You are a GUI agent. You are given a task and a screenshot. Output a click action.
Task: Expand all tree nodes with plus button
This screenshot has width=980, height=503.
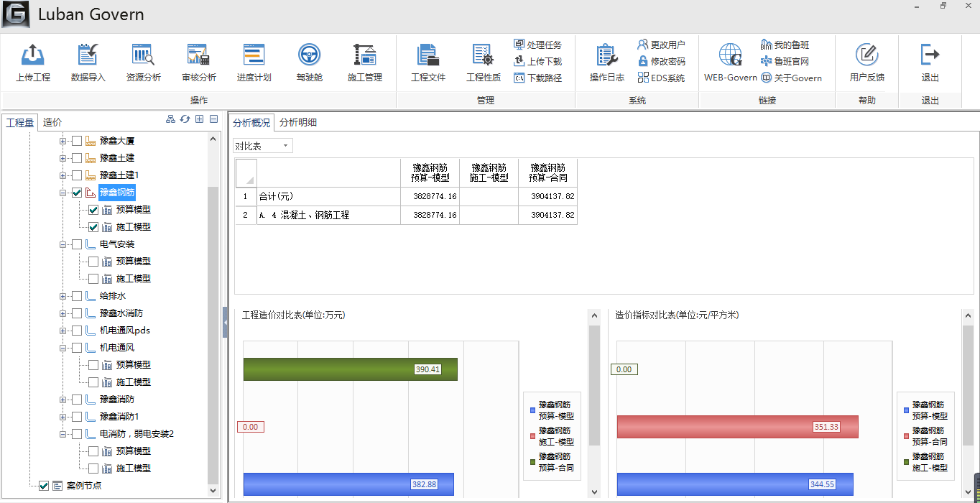click(199, 119)
